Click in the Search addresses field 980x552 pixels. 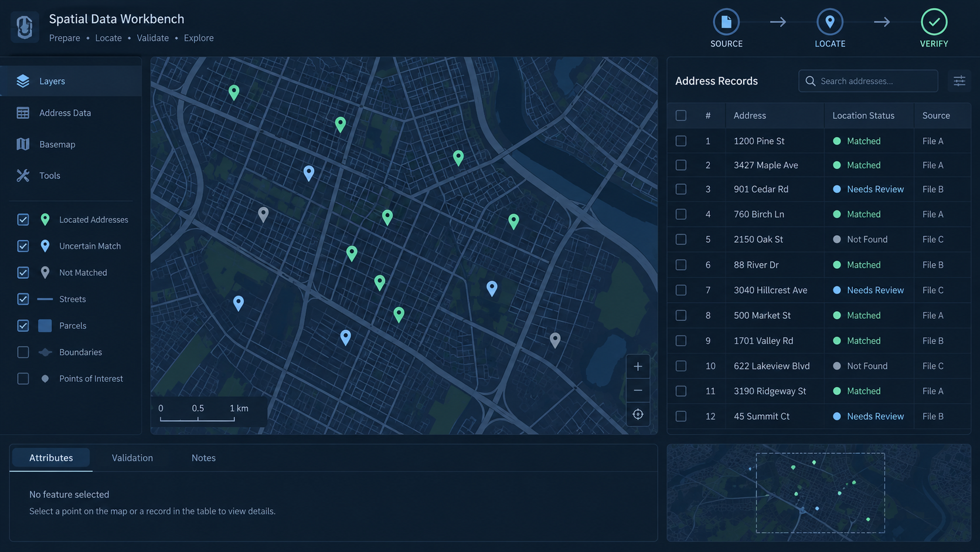click(868, 81)
